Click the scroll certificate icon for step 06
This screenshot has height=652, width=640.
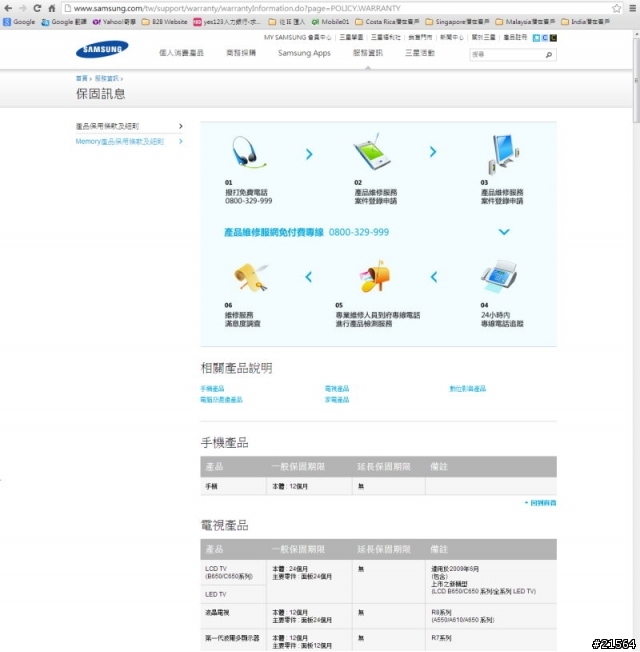(x=251, y=277)
